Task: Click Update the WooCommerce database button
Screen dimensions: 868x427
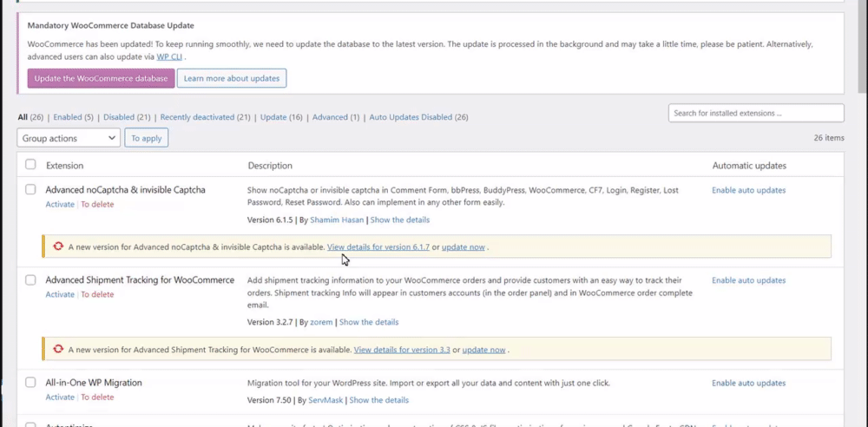Action: [x=102, y=79]
